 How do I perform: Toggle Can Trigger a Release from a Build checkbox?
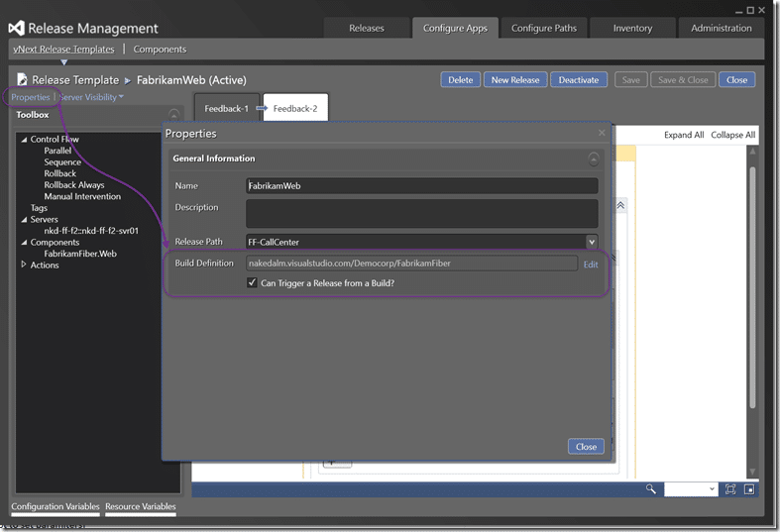[x=252, y=282]
